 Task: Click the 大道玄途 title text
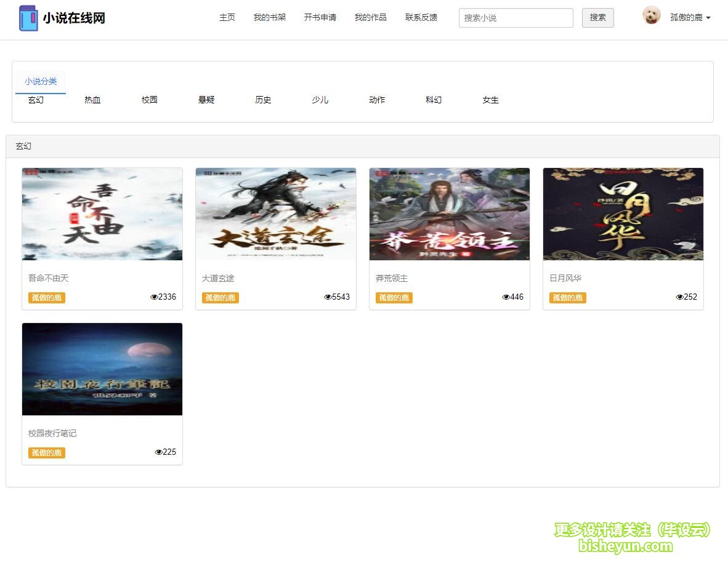click(x=218, y=278)
